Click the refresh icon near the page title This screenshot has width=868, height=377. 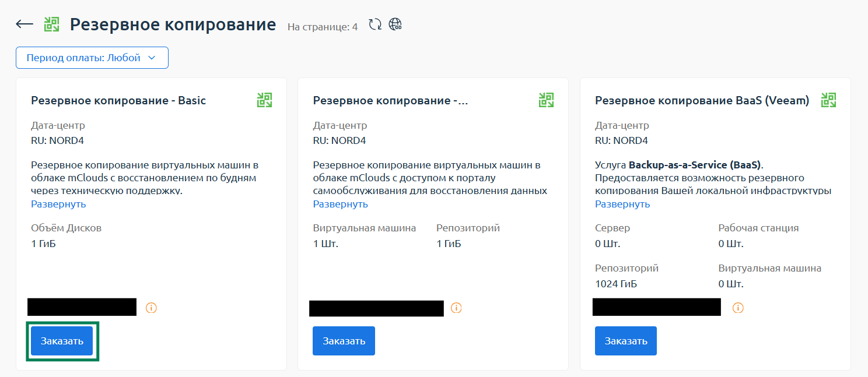point(375,24)
